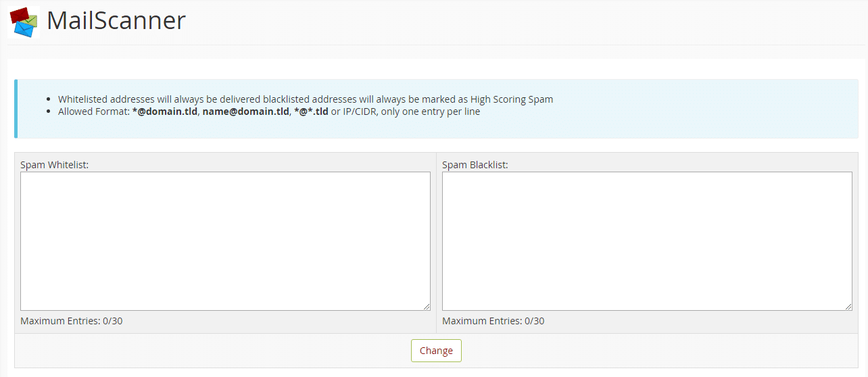The width and height of the screenshot is (868, 377).
Task: Click the Change button
Action: 436,351
